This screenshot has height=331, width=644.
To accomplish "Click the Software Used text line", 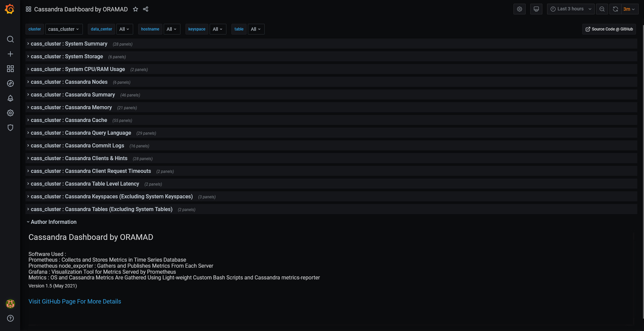I will pyautogui.click(x=47, y=254).
